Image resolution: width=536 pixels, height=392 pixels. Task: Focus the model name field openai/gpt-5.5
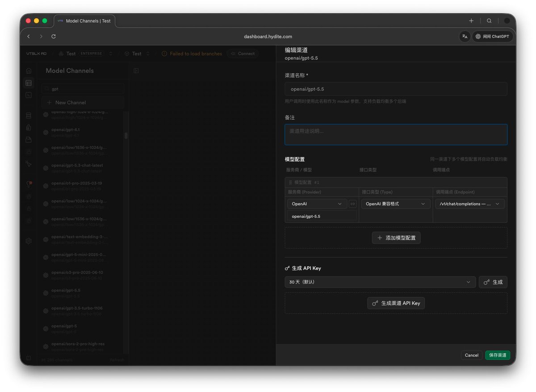click(x=322, y=216)
